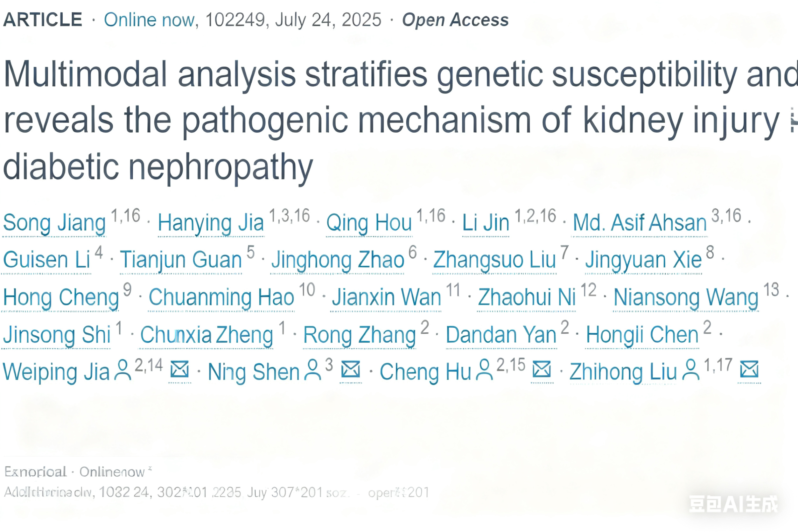
Task: Click the envelope icon after Zhihong Liu
Action: click(x=749, y=369)
